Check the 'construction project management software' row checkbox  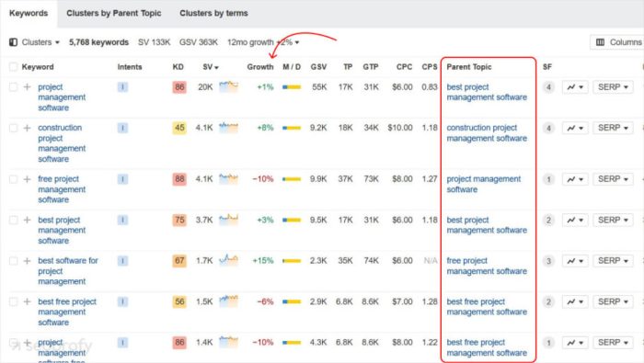[x=13, y=128]
